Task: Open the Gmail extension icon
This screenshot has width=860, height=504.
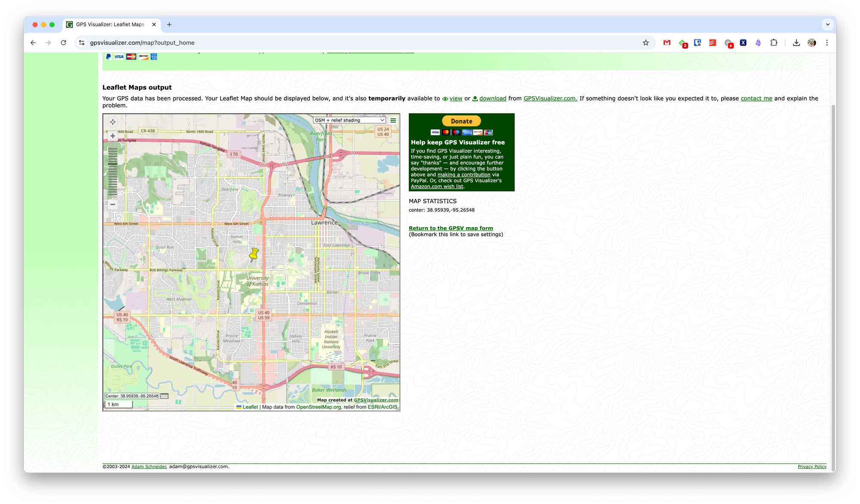Action: point(667,43)
